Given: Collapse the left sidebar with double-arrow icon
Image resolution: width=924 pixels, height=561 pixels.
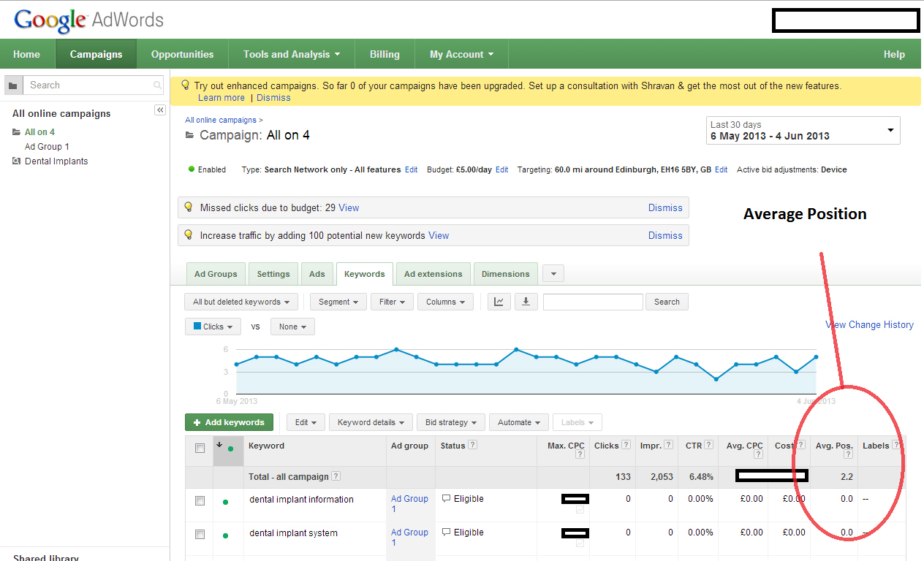Looking at the screenshot, I should [160, 110].
